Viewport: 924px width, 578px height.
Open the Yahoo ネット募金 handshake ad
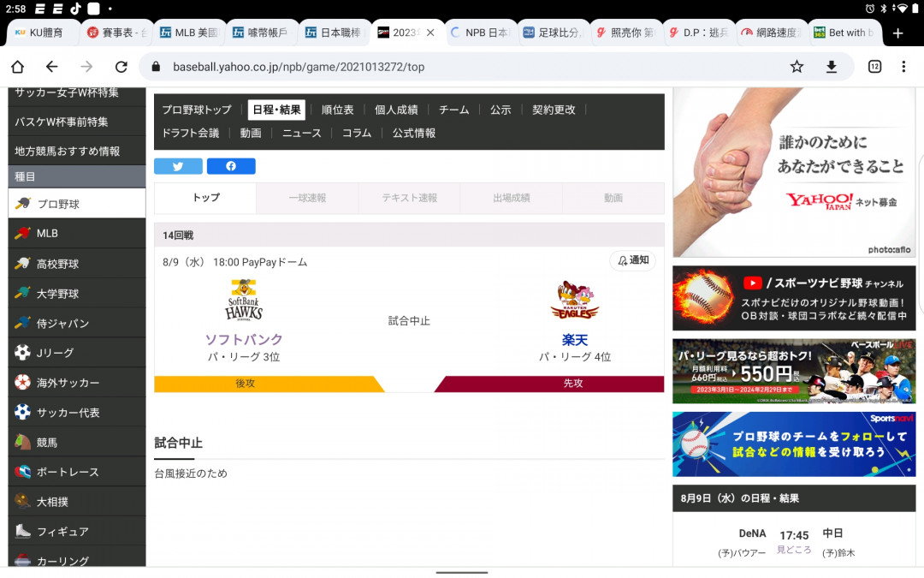pos(794,172)
